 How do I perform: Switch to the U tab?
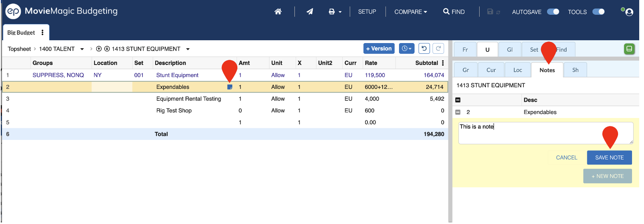487,50
